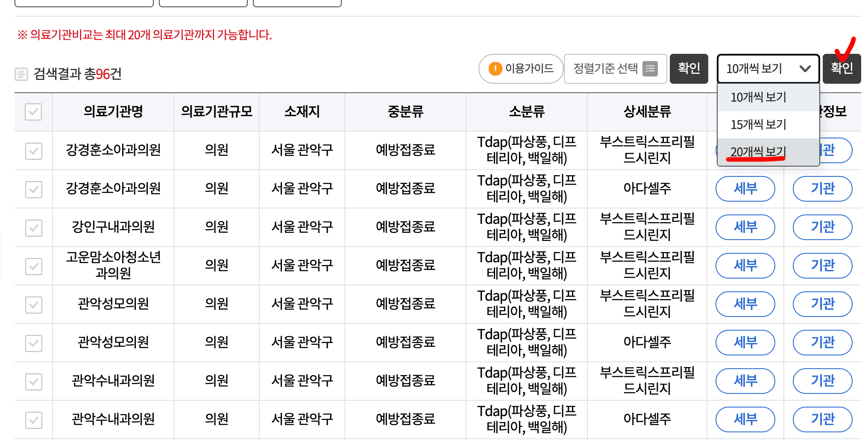Image resolution: width=868 pixels, height=440 pixels.
Task: Click 세부 for the 고운맘소아청소년과의원 row
Action: (745, 266)
